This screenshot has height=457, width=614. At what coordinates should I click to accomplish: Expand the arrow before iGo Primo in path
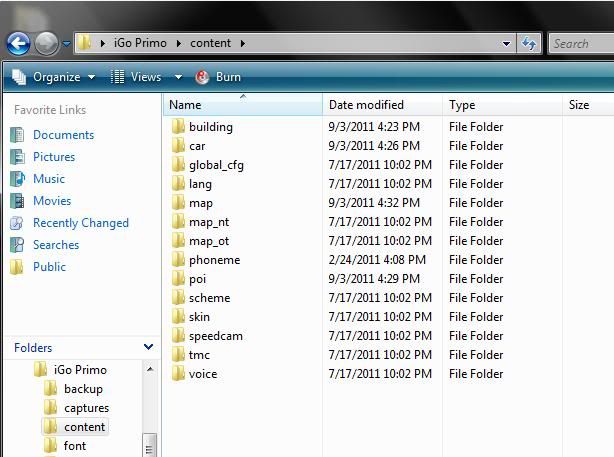click(x=103, y=43)
